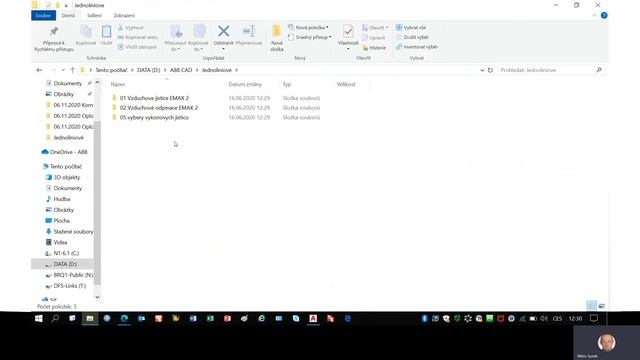Open 3D objekty in sidebar
This screenshot has width=640, height=360.
pos(67,178)
